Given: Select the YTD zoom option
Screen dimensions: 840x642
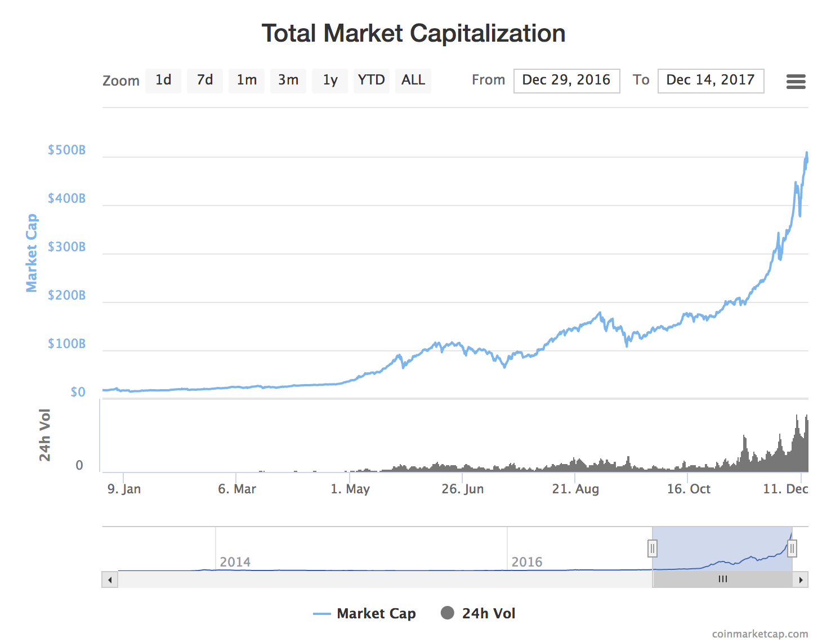Looking at the screenshot, I should [372, 81].
